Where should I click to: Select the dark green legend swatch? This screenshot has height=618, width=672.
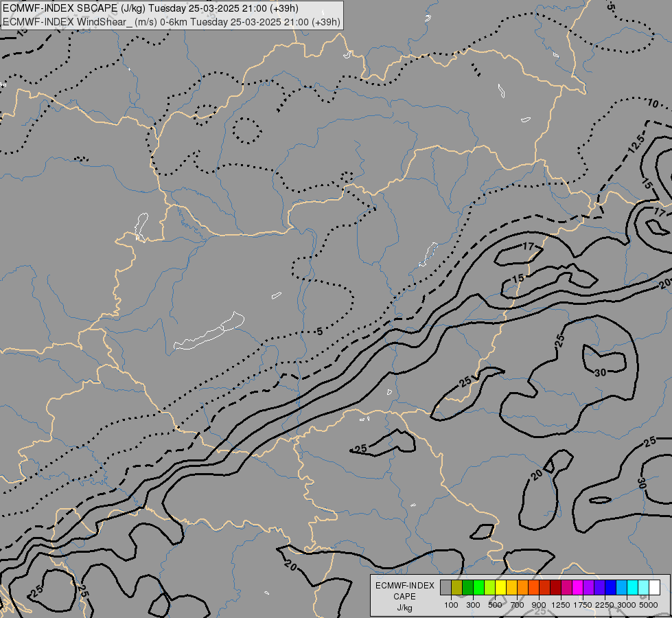coord(467,587)
